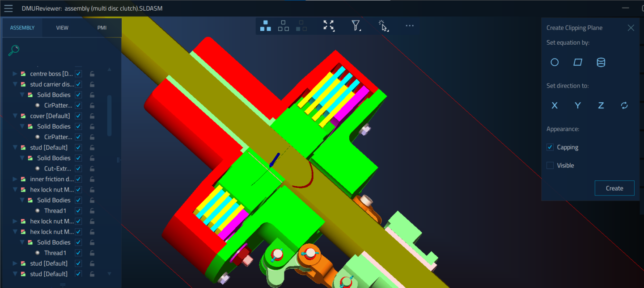Select the cylinder shape for the clipping equation
Image resolution: width=644 pixels, height=288 pixels.
click(x=601, y=62)
